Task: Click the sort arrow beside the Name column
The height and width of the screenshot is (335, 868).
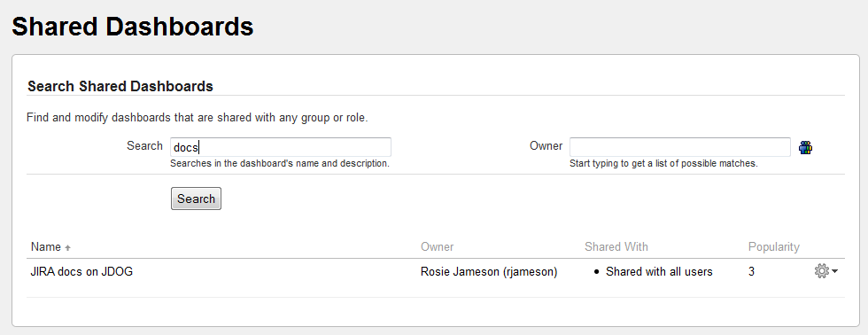Action: [x=67, y=247]
